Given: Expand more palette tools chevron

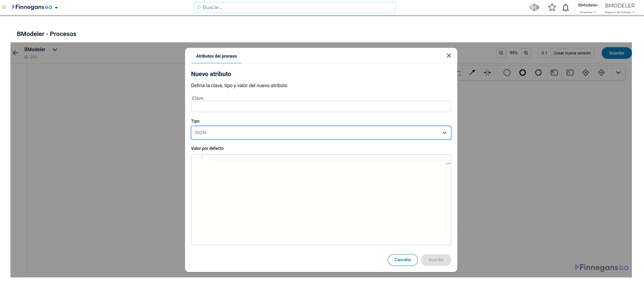Looking at the screenshot, I should pos(618,72).
